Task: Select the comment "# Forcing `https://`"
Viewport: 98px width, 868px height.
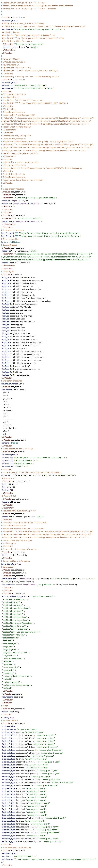Action: point(11,59)
